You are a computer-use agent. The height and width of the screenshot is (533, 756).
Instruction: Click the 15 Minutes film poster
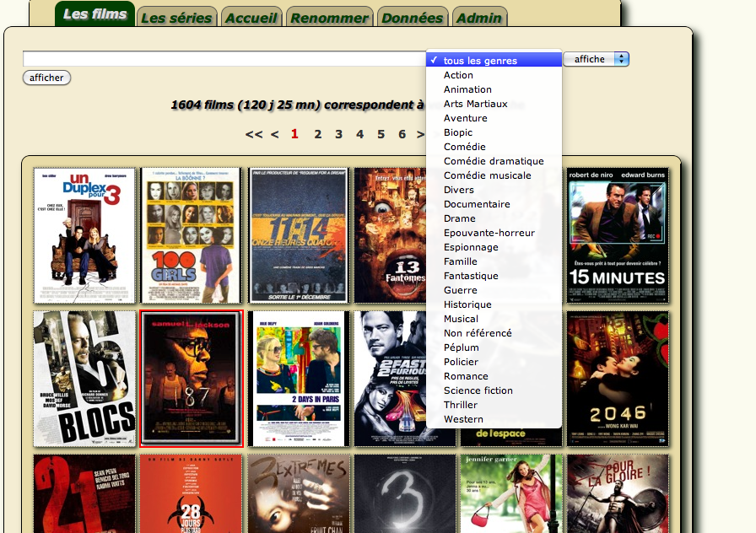point(618,235)
